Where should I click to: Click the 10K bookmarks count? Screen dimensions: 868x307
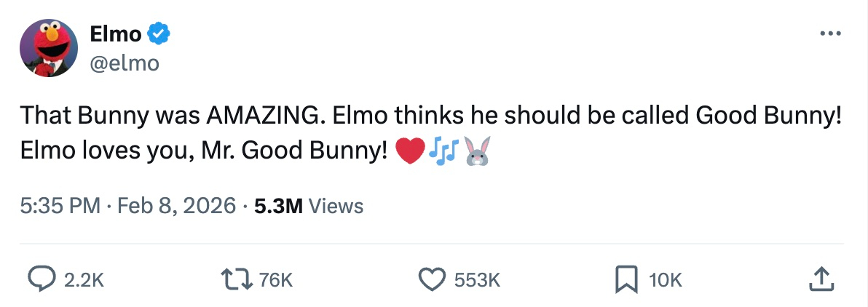click(666, 280)
